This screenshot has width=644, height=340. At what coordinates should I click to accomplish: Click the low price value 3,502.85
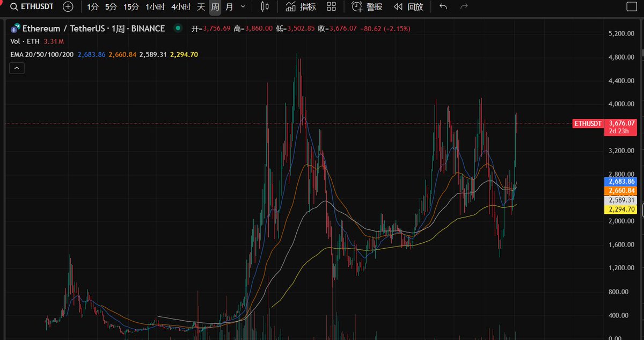pos(299,28)
